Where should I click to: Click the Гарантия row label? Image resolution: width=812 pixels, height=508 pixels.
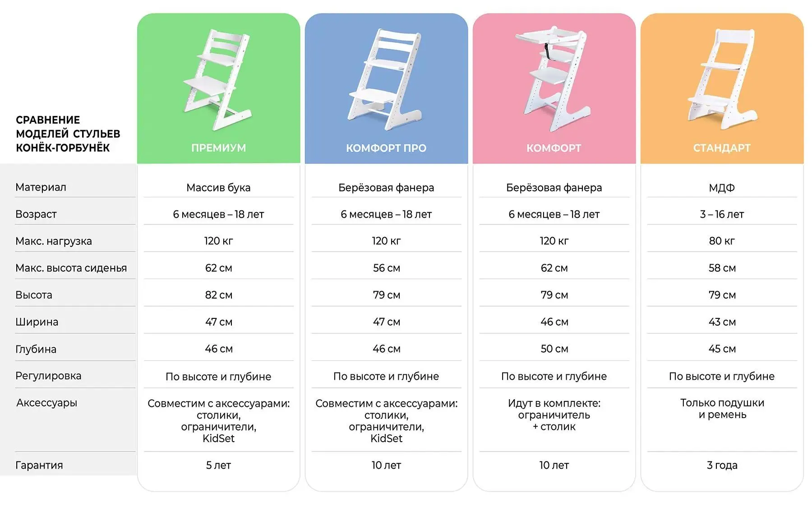[39, 465]
